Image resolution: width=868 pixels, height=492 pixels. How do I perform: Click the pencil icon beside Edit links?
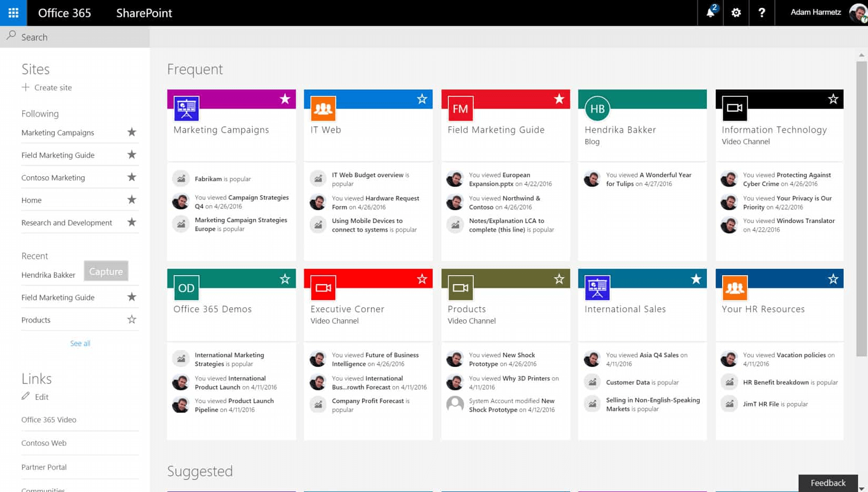[25, 396]
